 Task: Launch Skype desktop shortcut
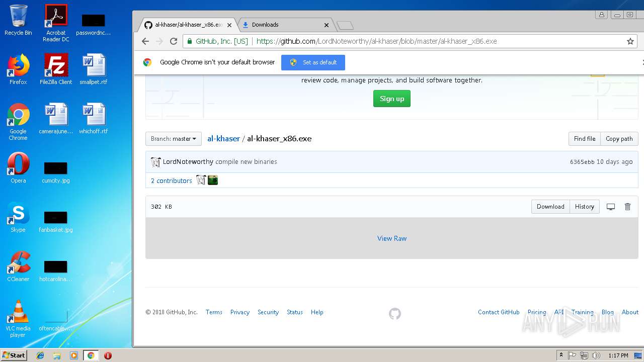(18, 217)
